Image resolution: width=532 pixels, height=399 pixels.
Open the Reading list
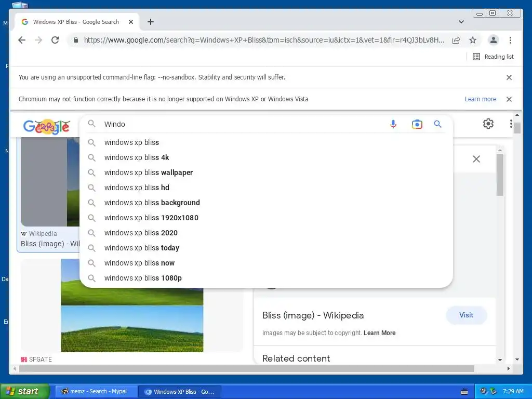click(x=494, y=57)
